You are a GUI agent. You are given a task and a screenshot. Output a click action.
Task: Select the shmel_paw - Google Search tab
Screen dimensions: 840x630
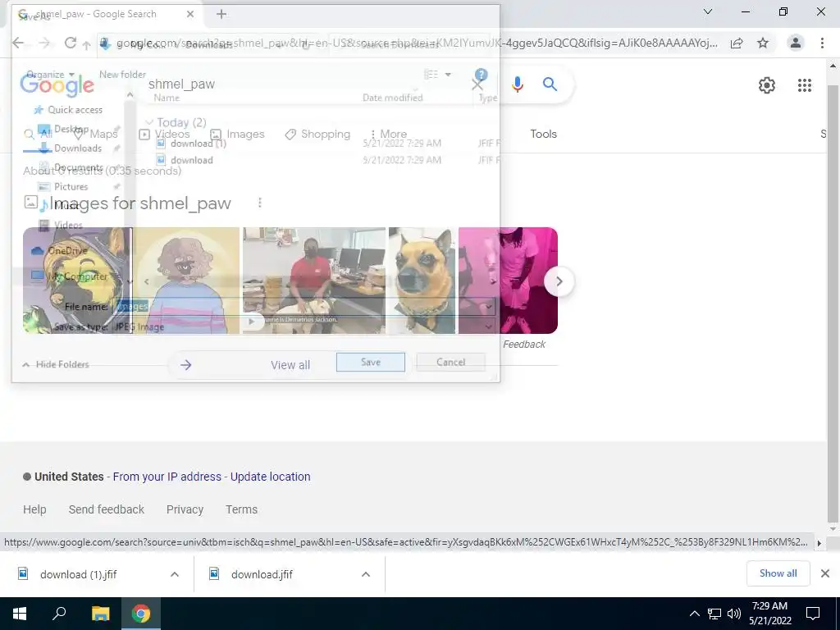click(107, 15)
